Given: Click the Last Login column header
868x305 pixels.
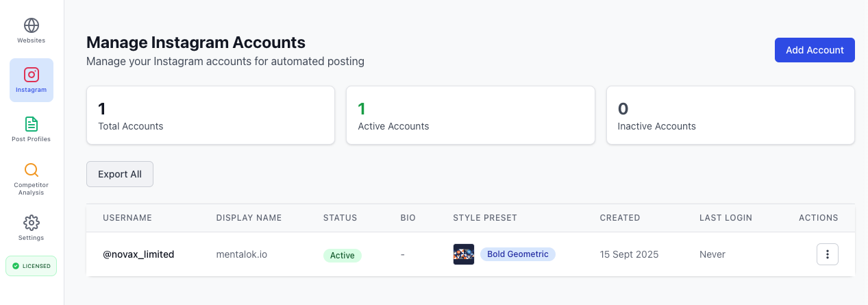Looking at the screenshot, I should coord(726,218).
